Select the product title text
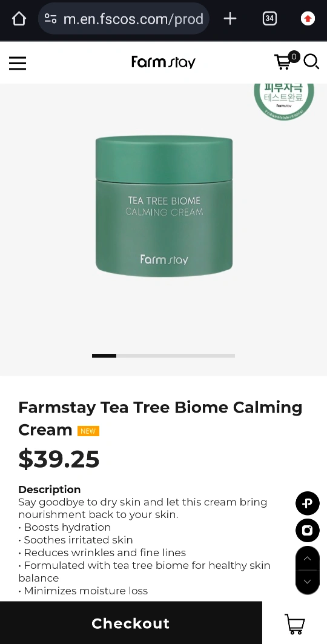This screenshot has height=644, width=327. click(160, 419)
